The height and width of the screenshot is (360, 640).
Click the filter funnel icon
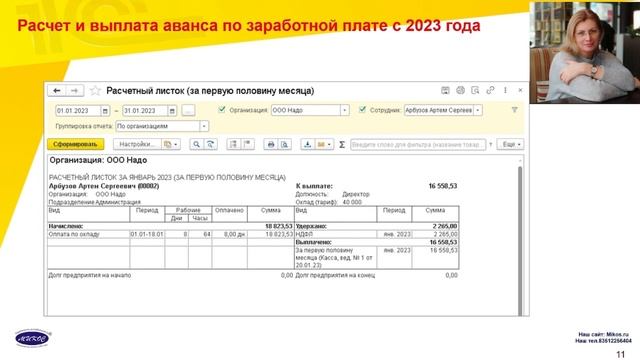(515, 110)
